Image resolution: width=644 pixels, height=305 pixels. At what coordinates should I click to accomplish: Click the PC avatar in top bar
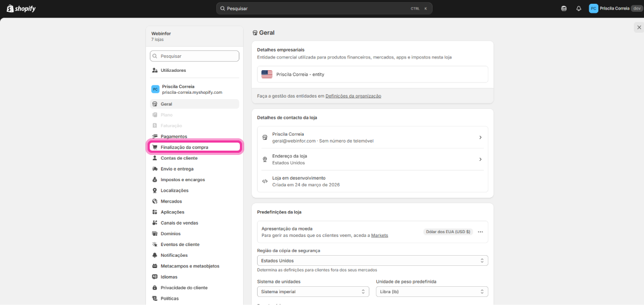point(593,9)
